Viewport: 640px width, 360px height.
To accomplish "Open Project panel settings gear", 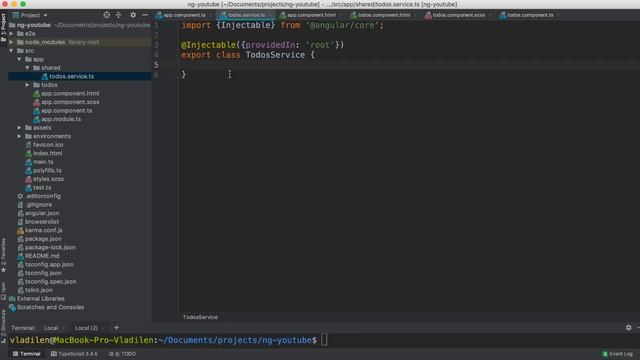I will click(x=133, y=15).
